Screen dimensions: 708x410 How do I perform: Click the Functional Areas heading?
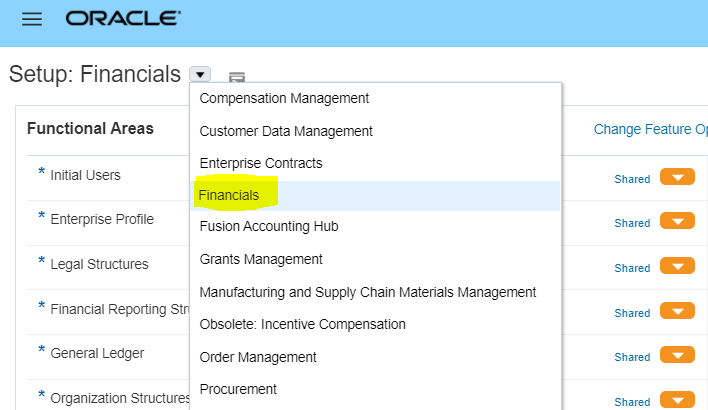pyautogui.click(x=90, y=129)
